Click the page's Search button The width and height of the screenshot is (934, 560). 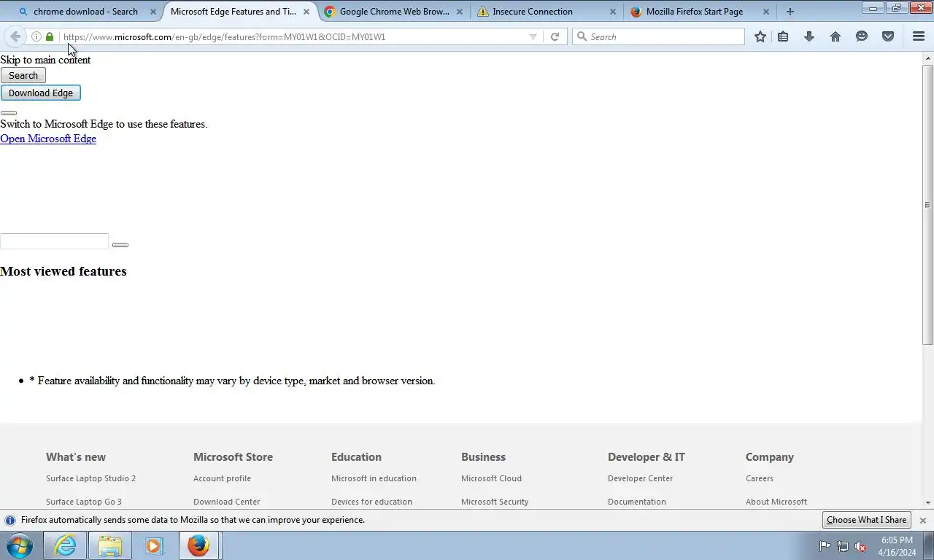(x=23, y=75)
